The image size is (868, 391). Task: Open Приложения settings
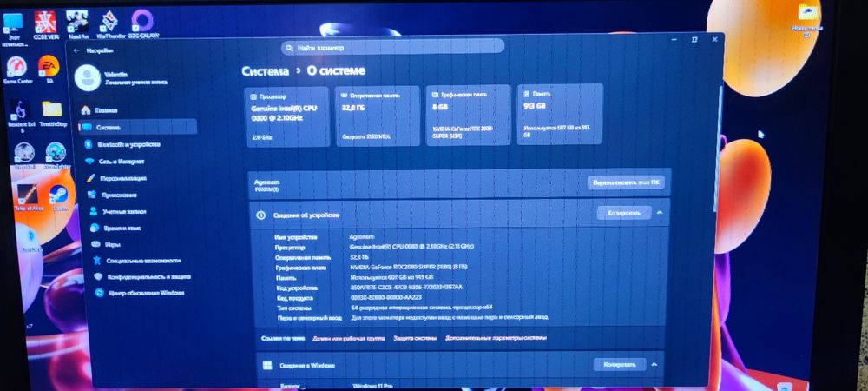[x=112, y=195]
